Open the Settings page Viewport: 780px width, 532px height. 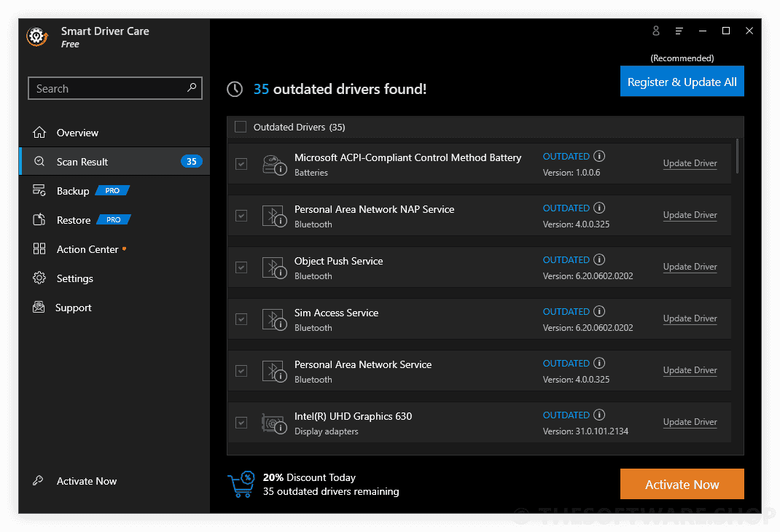pos(114,278)
